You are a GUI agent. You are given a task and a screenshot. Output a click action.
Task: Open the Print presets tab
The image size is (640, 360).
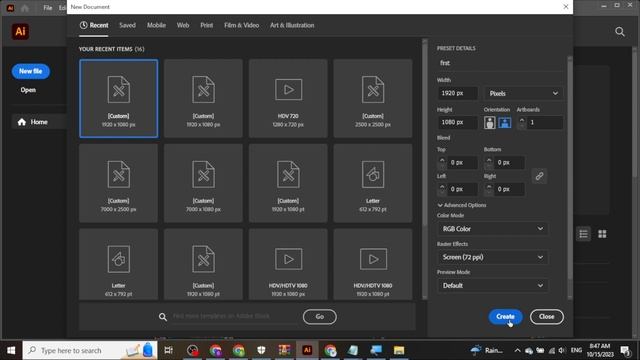tap(207, 25)
